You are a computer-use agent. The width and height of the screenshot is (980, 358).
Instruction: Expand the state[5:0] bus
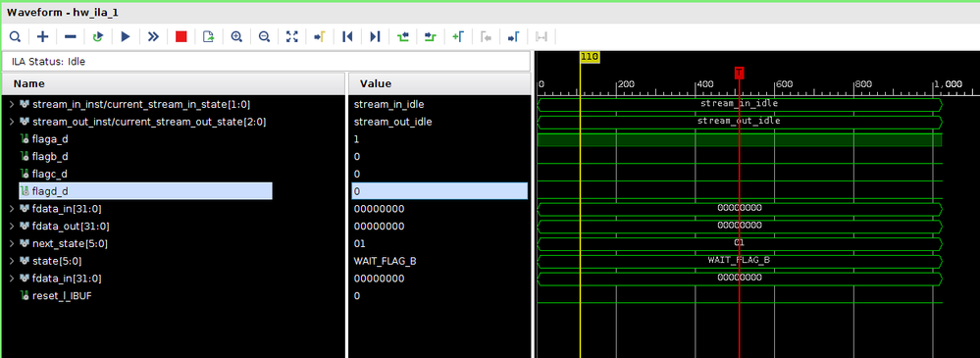12,261
